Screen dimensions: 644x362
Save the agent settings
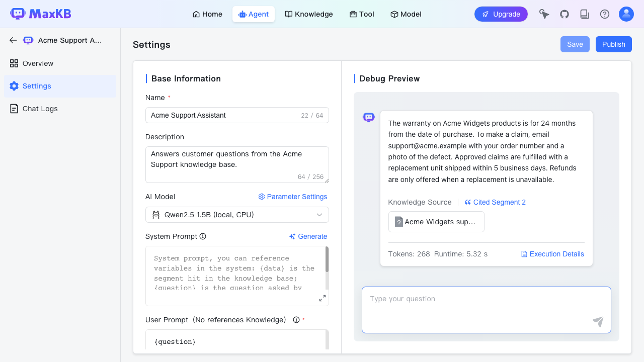coord(575,44)
